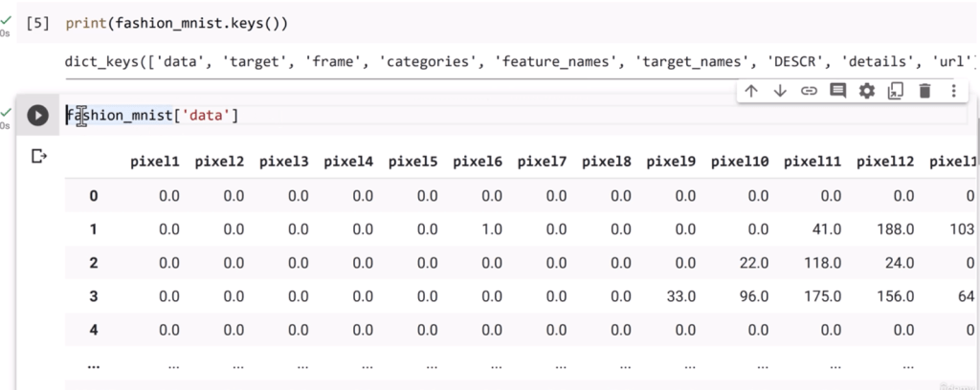Click the pixel6 column header
This screenshot has height=390, width=980.
point(478,162)
